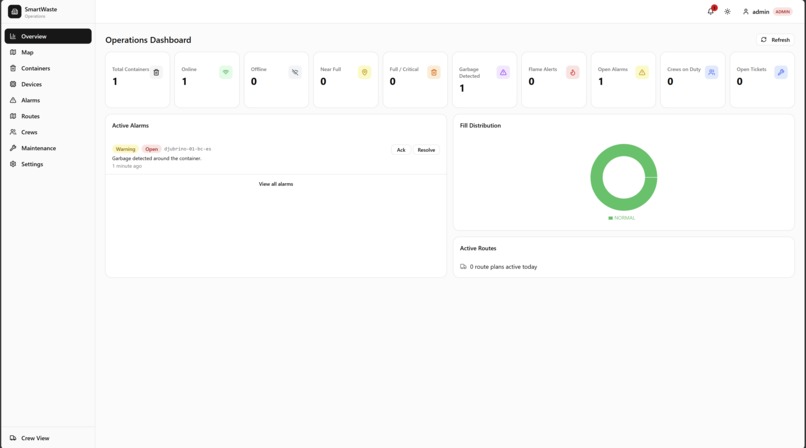Click the Maintenance wrench sidebar icon
The height and width of the screenshot is (448, 806).
point(13,147)
